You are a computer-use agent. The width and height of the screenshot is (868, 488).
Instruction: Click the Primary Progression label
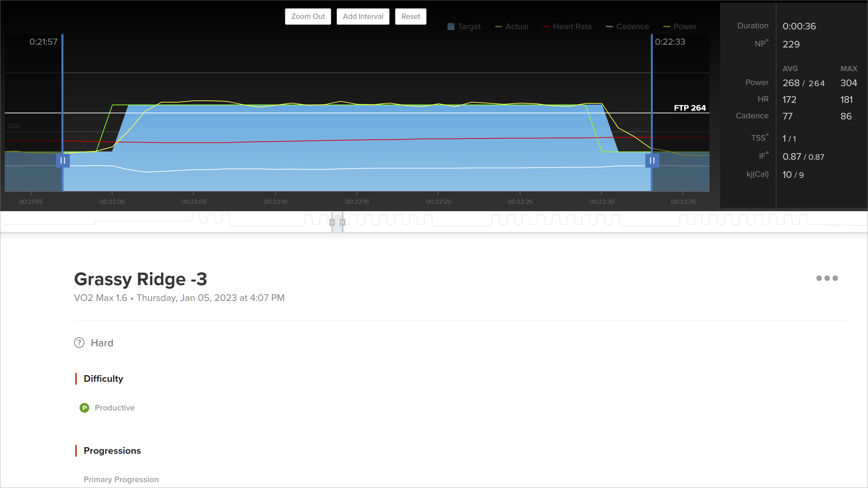point(121,479)
